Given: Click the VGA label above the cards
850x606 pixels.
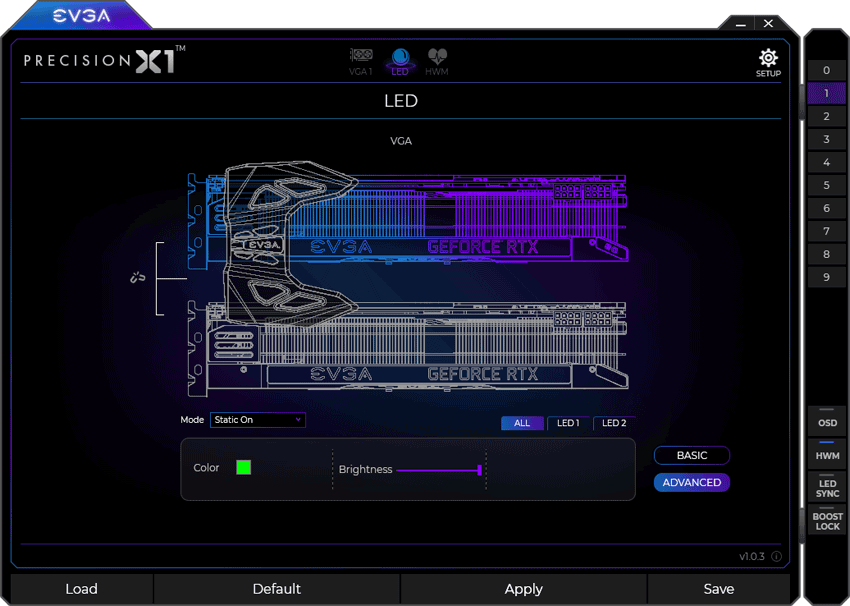Looking at the screenshot, I should 401,141.
